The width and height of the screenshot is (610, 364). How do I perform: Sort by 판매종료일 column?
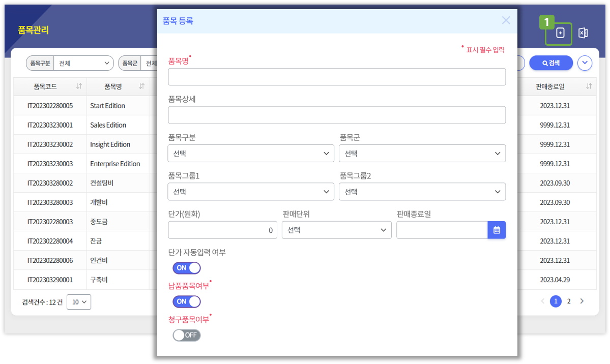589,86
